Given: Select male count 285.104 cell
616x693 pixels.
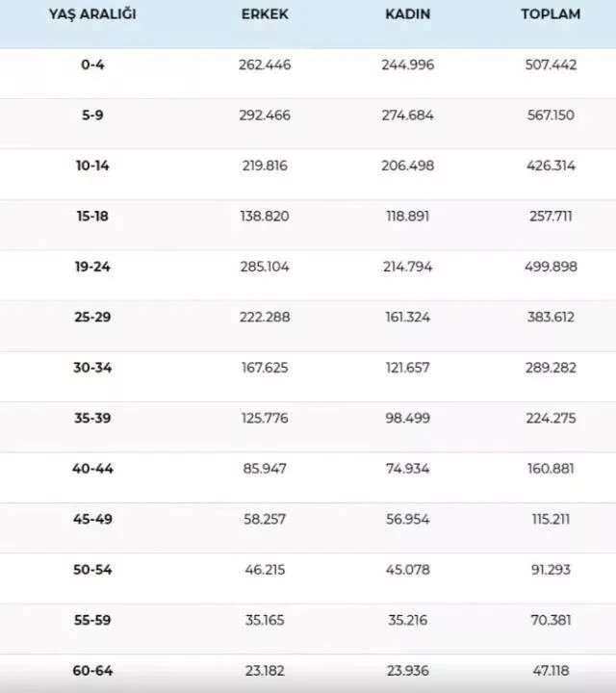Looking at the screenshot, I should (265, 267).
